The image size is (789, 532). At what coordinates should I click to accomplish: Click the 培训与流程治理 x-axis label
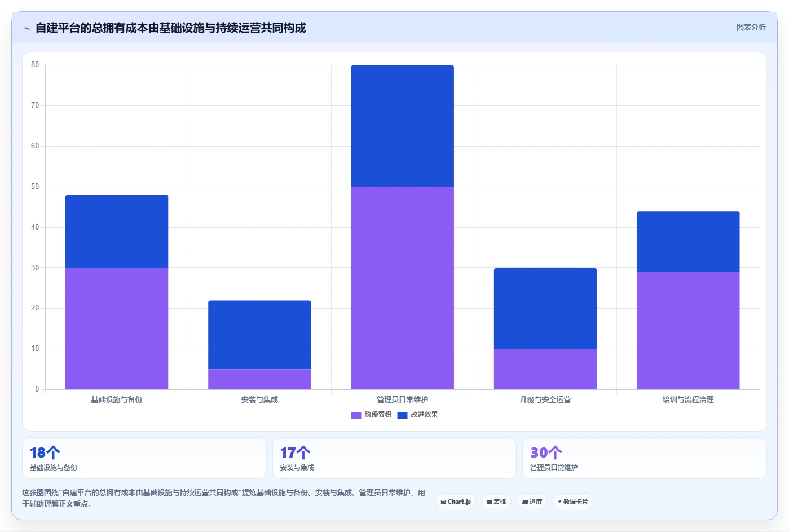tap(688, 399)
